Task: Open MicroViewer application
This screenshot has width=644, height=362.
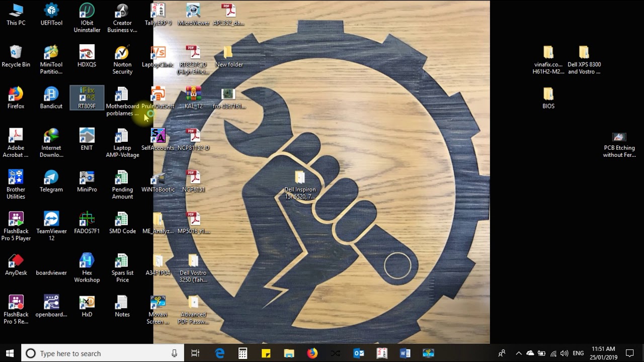Action: tap(194, 15)
